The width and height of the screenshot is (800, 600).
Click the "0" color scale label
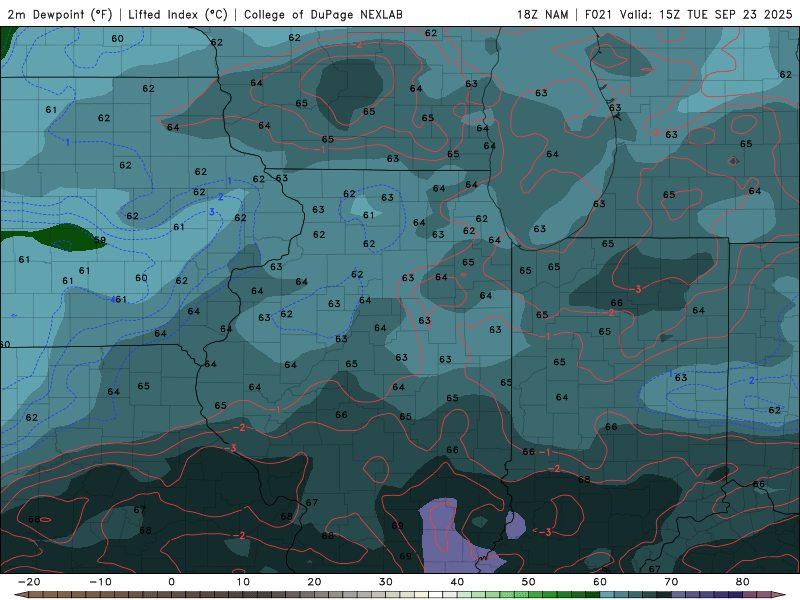pyautogui.click(x=171, y=582)
